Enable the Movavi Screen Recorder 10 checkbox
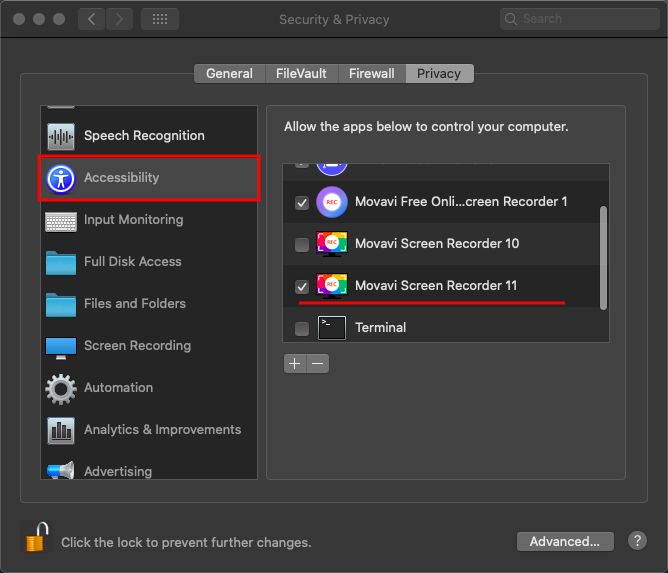The width and height of the screenshot is (668, 573). (x=302, y=245)
